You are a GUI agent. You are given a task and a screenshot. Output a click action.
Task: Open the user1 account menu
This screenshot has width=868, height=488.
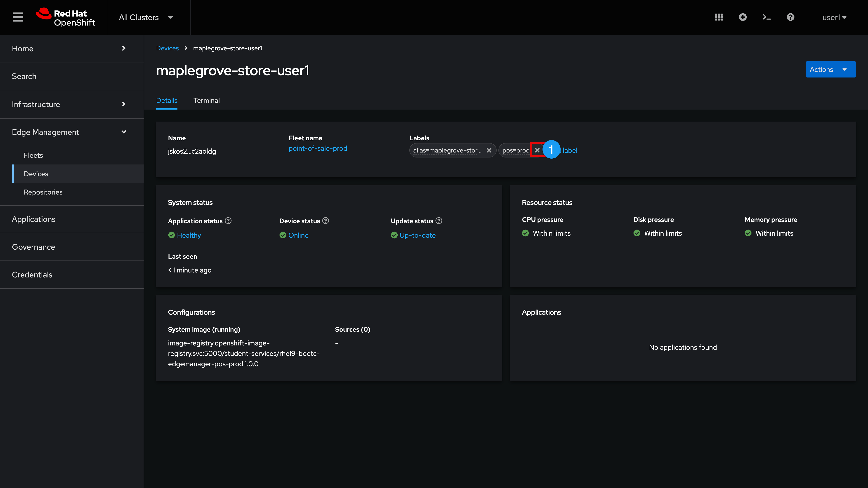click(834, 18)
